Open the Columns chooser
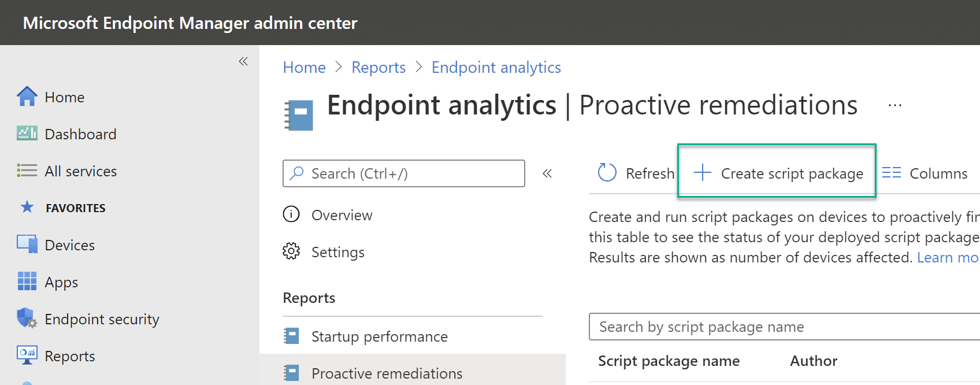This screenshot has width=980, height=385. coord(925,173)
